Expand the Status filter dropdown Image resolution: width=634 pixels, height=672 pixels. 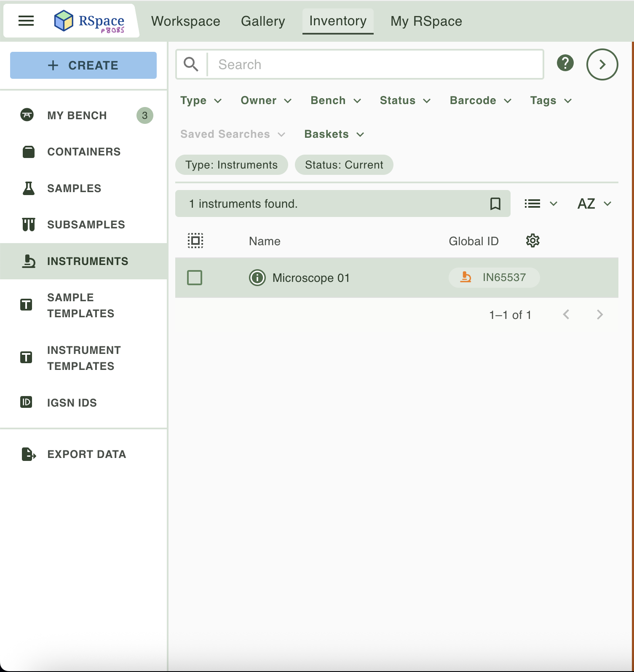405,101
